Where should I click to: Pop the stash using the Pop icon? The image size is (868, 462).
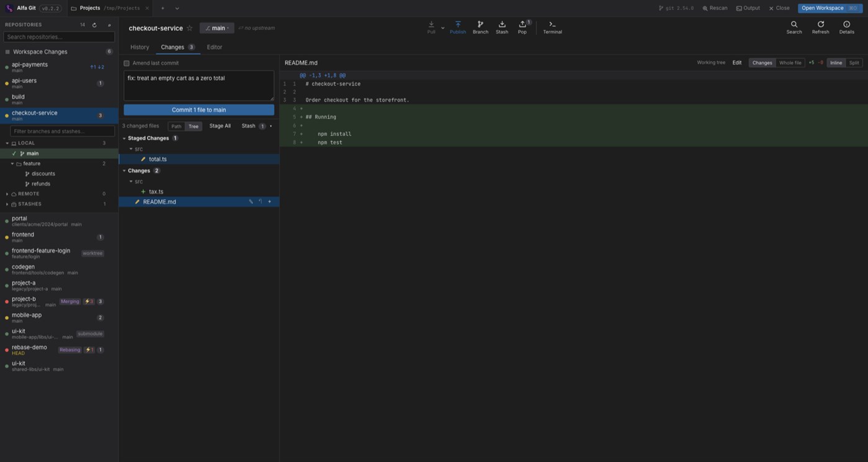coord(522,27)
